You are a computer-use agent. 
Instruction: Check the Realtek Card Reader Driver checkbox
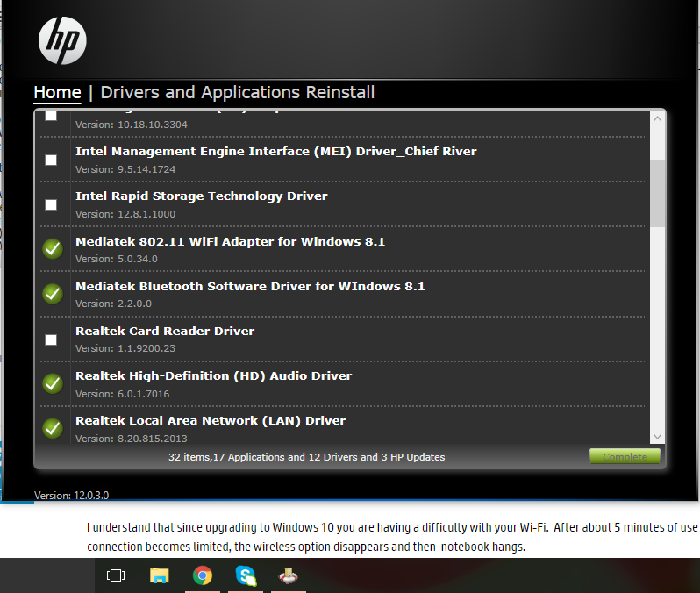[51, 339]
